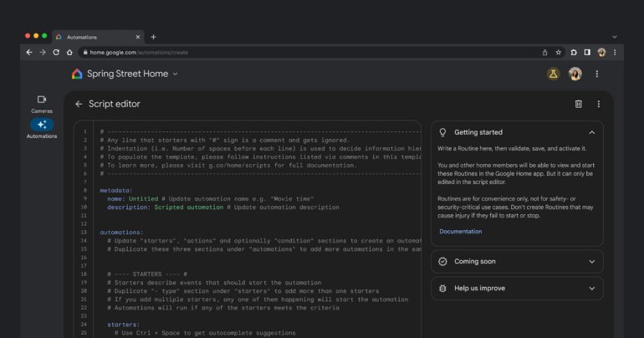Click the experimental labs beaker icon

(x=553, y=74)
